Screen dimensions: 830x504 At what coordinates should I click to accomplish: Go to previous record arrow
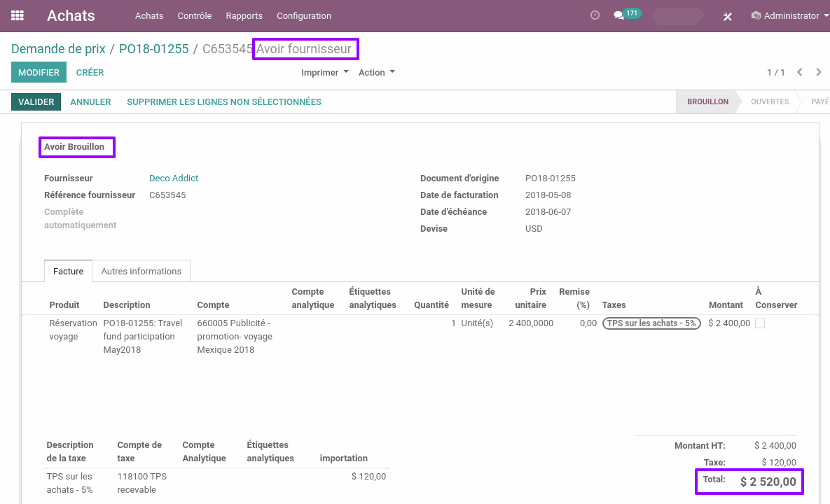pos(800,72)
